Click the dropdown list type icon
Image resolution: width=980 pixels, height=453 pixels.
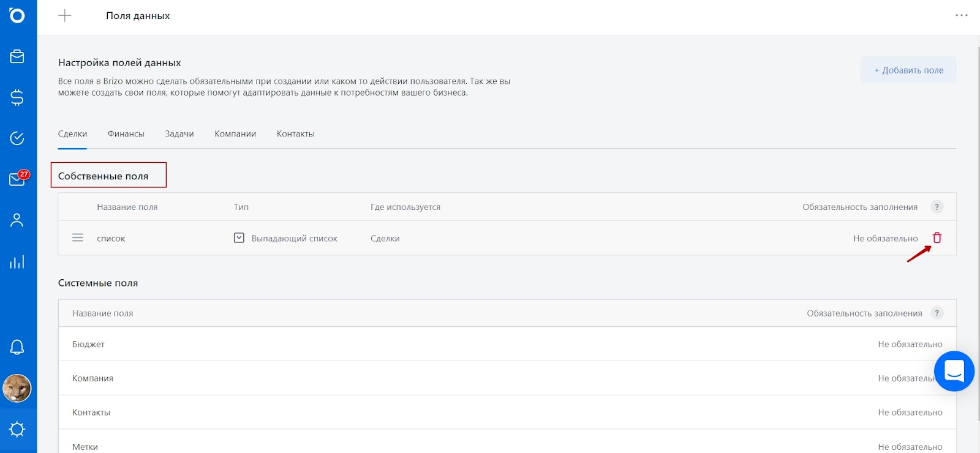pos(239,238)
